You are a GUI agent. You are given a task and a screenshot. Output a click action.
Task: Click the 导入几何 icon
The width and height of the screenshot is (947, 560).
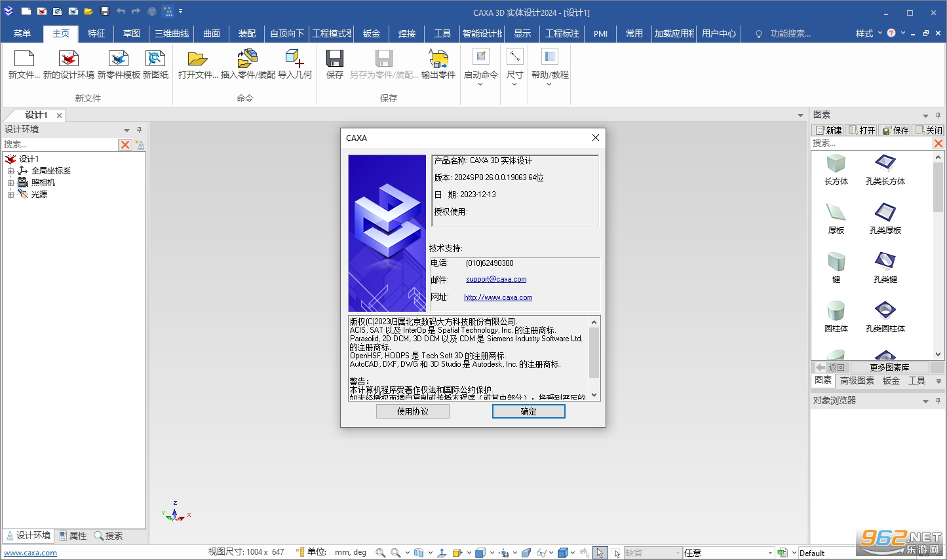point(294,59)
